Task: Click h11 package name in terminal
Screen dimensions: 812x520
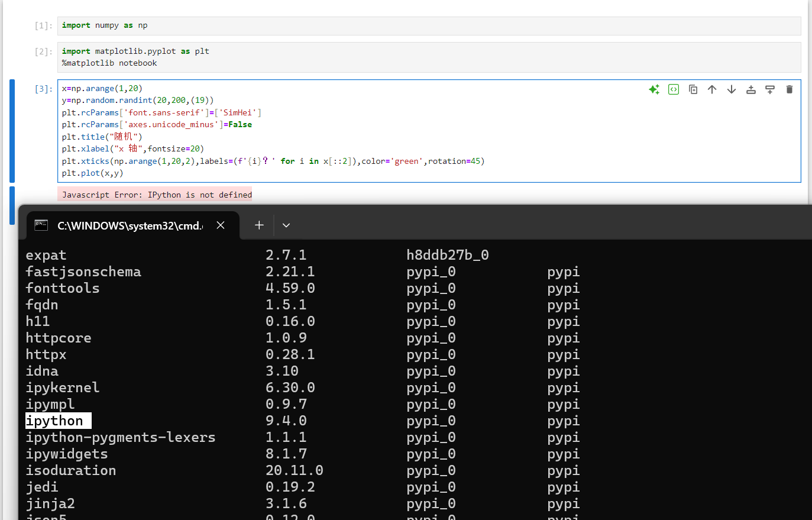Action: pos(38,321)
